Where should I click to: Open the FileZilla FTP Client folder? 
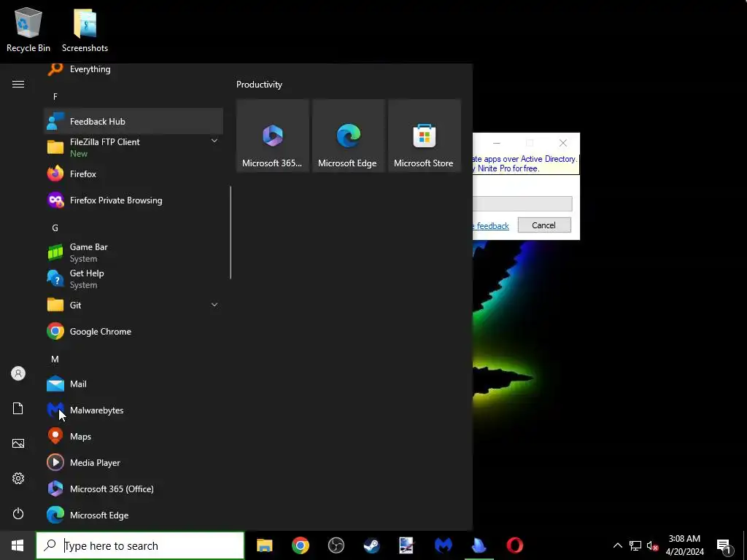coord(133,147)
